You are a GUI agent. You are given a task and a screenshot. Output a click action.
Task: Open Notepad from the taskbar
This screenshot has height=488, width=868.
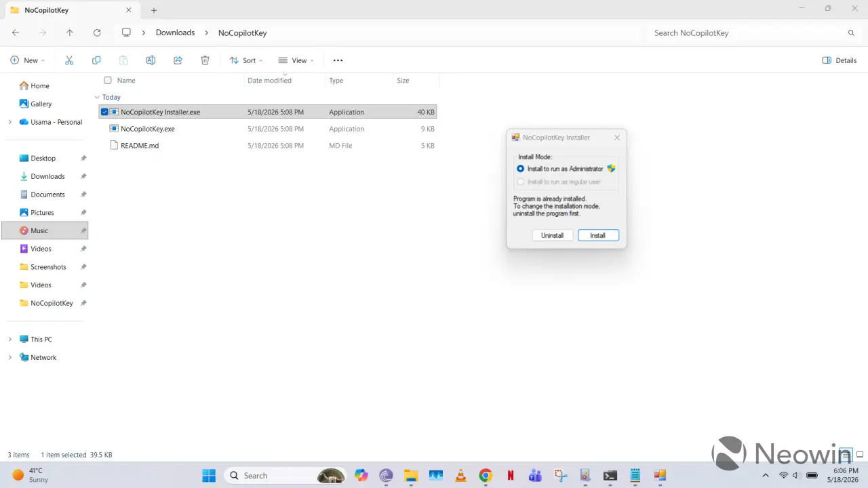[635, 475]
